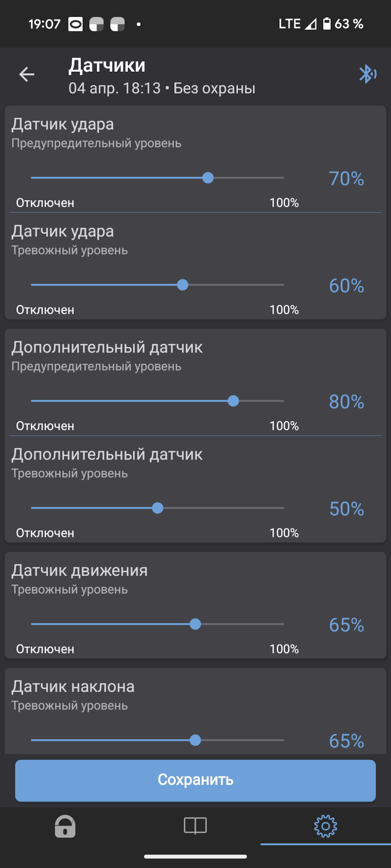
Task: Tap the 70% shock sensor value
Action: [347, 179]
